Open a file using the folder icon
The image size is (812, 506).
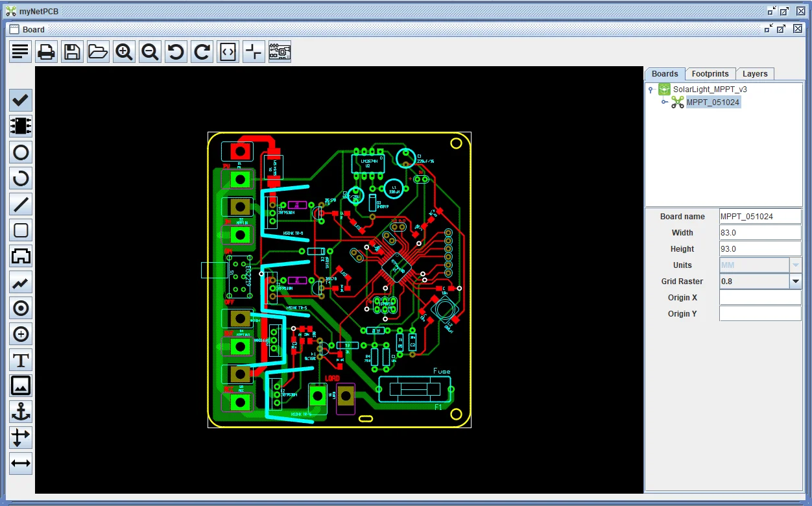pyautogui.click(x=98, y=51)
